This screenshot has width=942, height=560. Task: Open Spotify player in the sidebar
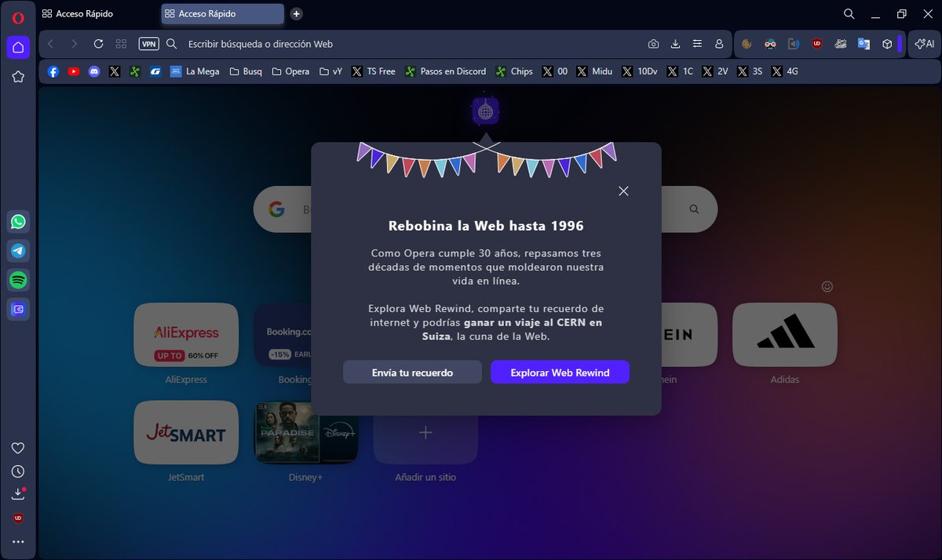[18, 280]
